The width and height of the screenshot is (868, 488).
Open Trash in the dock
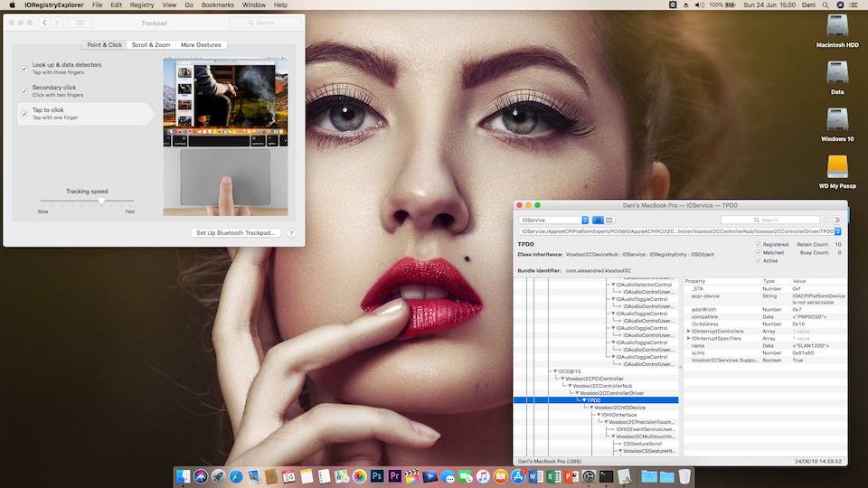tap(684, 476)
